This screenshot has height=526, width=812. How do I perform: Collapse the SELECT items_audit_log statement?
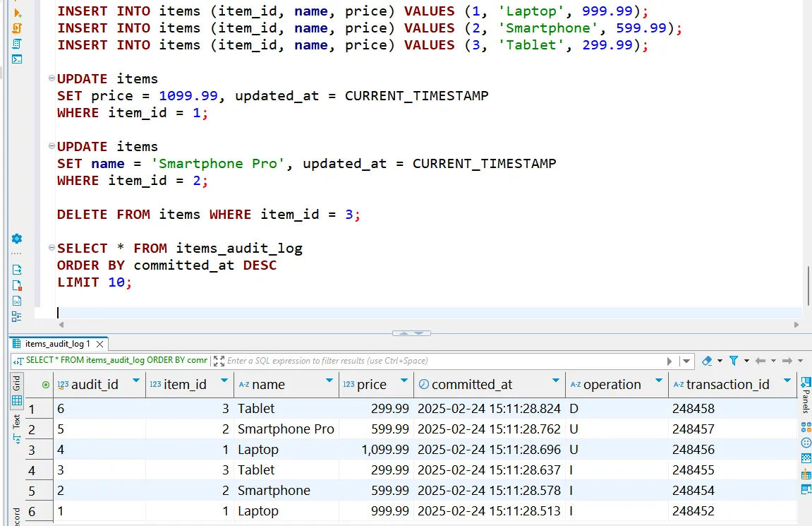coord(51,248)
